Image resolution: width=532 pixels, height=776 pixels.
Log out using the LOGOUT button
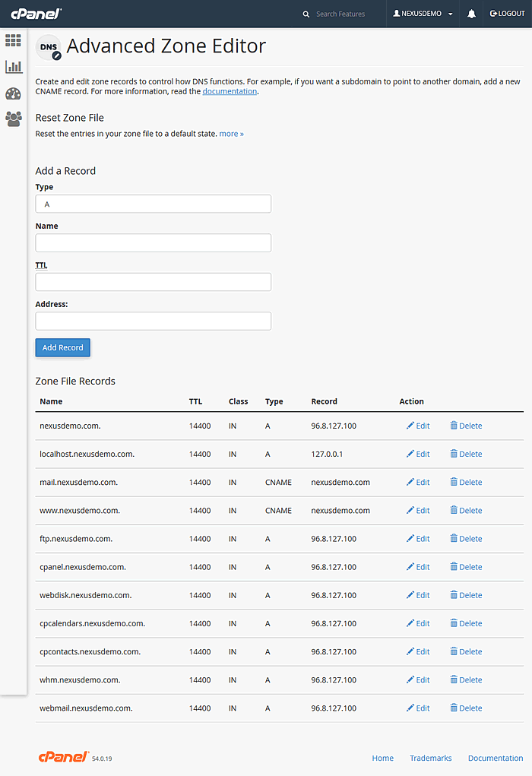(507, 14)
